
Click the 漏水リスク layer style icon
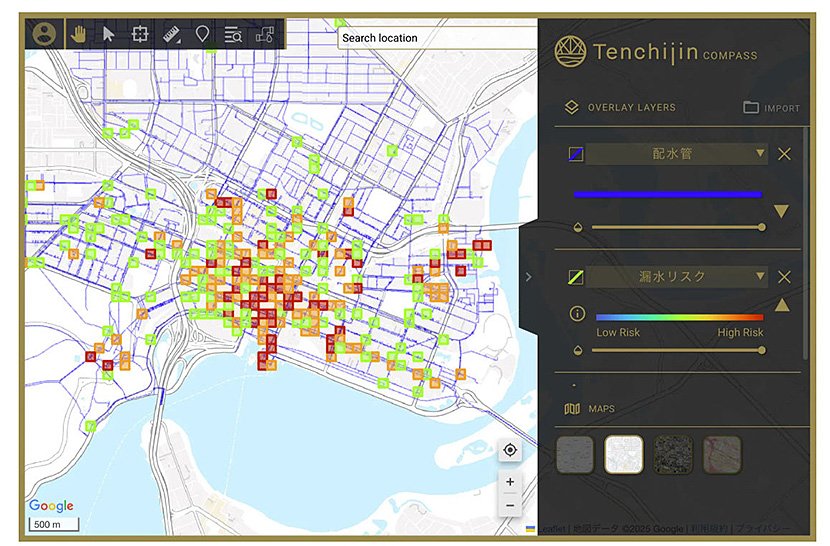tap(576, 277)
